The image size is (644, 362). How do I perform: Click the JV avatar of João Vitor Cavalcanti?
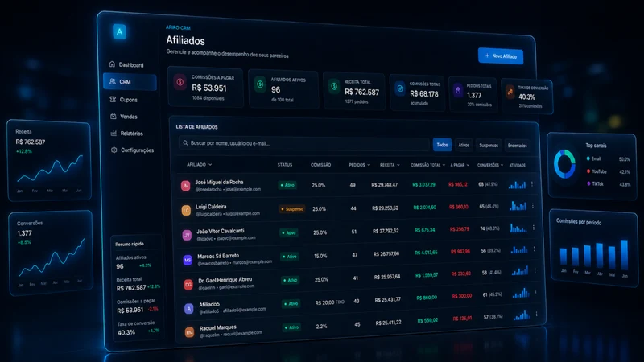tap(187, 235)
